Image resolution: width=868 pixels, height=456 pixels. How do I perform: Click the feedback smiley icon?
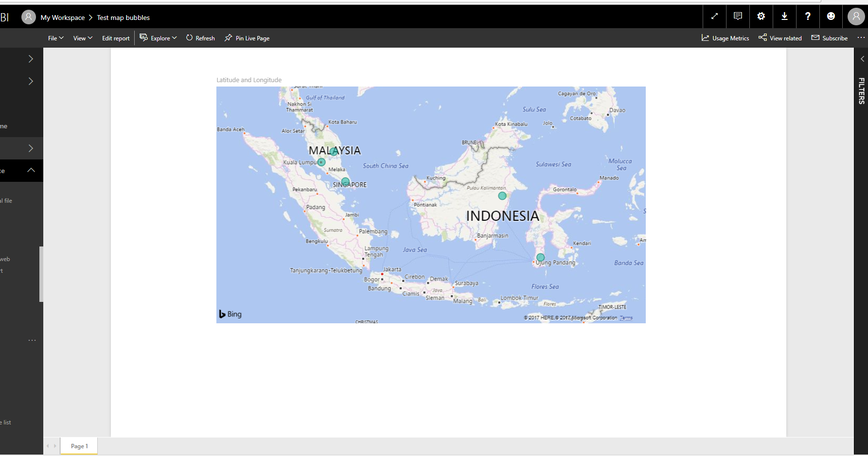click(x=831, y=17)
